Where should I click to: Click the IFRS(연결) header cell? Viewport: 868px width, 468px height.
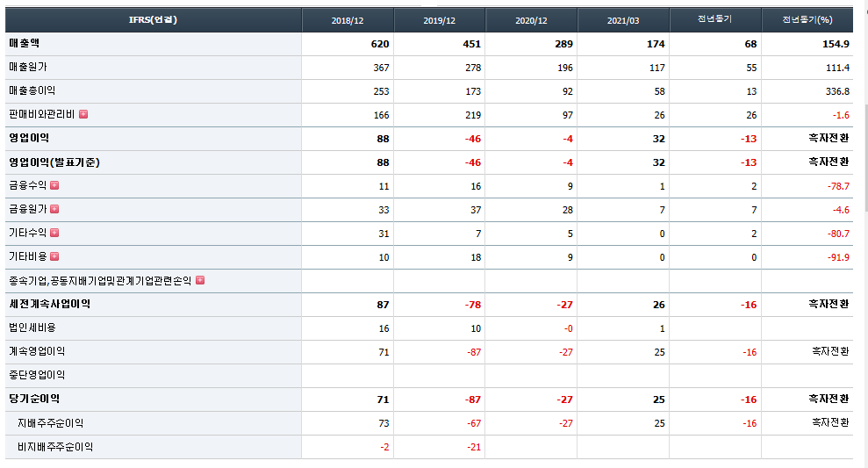(x=154, y=20)
